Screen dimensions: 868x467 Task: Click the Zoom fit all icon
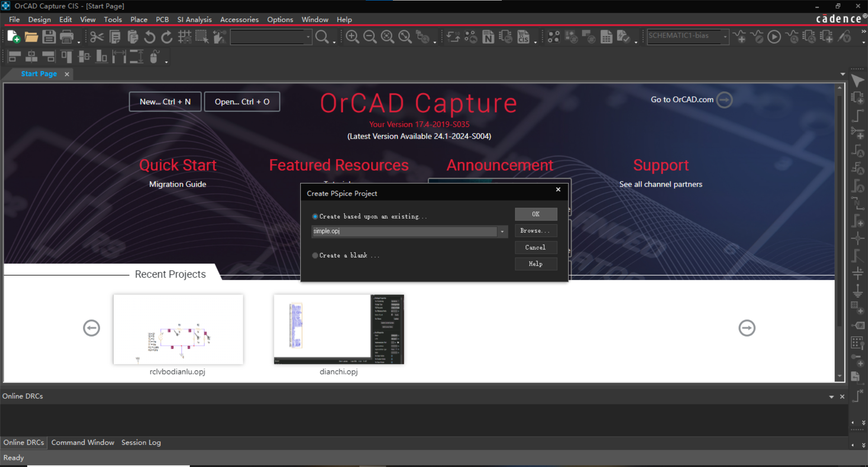tap(405, 37)
